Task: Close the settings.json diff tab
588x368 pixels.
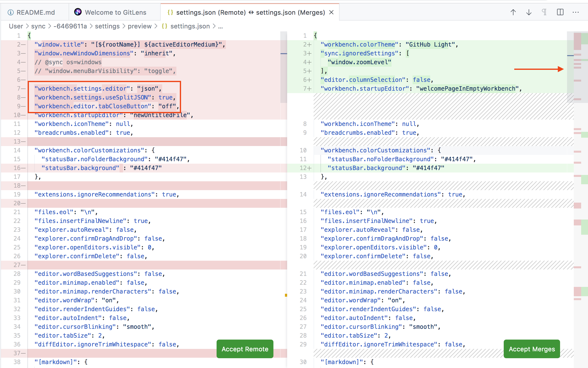Action: click(331, 12)
